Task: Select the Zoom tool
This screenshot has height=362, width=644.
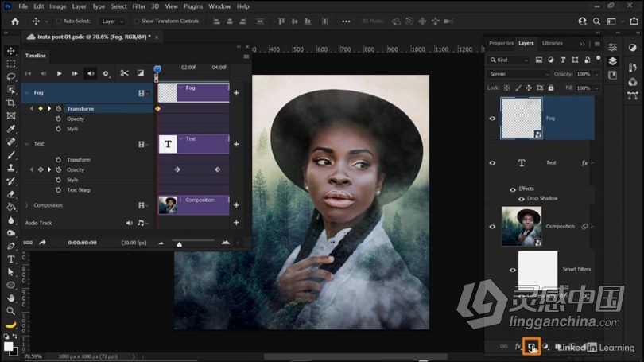Action: (x=11, y=311)
